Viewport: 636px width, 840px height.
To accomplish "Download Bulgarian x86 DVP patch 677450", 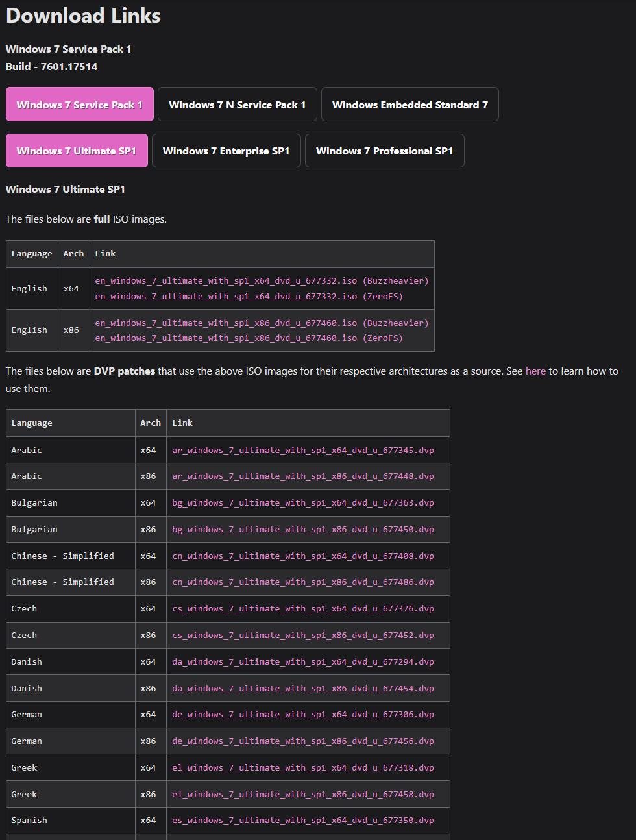I will [x=303, y=530].
